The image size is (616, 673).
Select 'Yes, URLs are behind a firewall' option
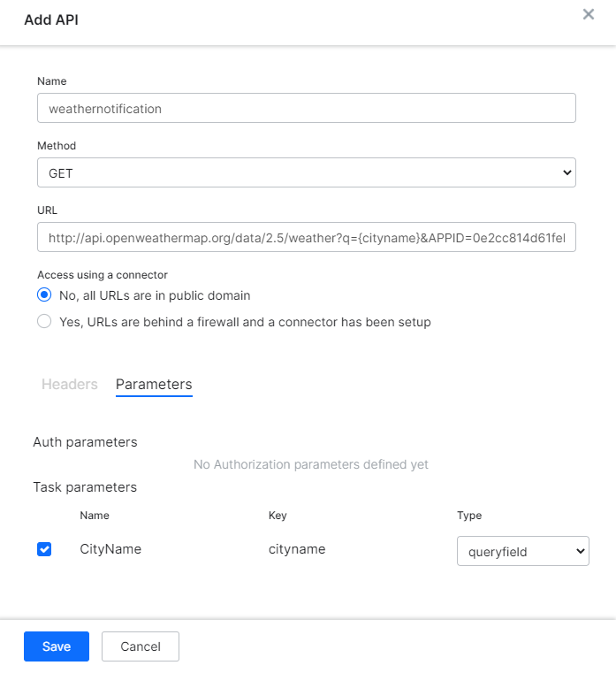coord(44,322)
